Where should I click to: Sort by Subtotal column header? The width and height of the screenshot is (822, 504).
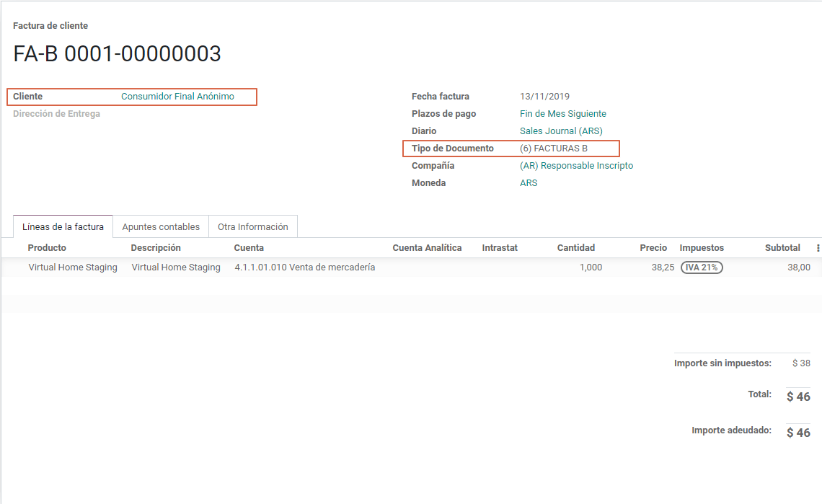782,248
